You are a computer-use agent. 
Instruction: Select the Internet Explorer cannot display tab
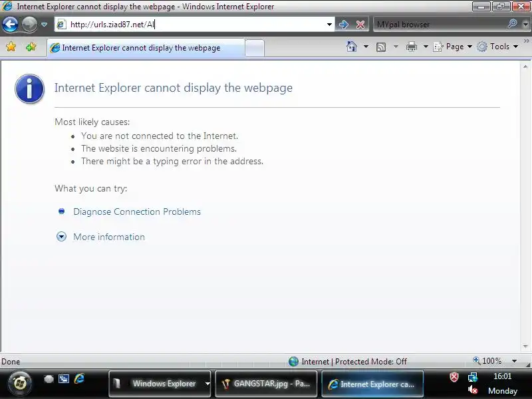pyautogui.click(x=146, y=48)
